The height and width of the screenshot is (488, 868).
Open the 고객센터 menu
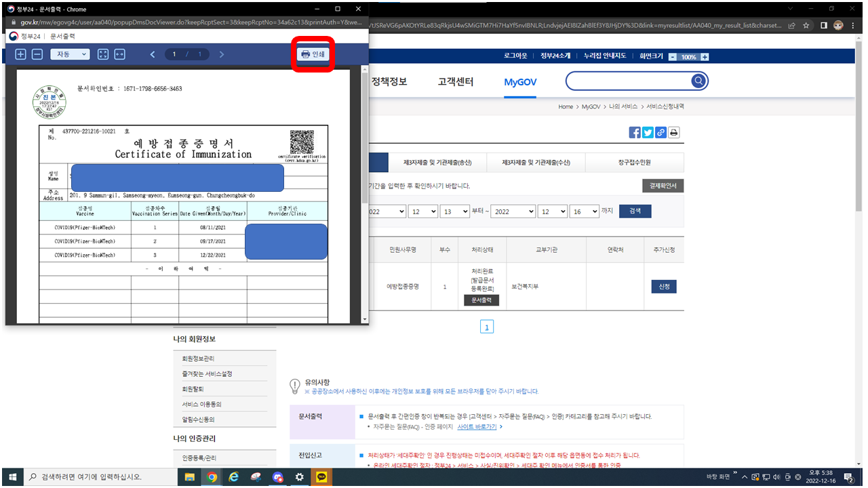456,81
